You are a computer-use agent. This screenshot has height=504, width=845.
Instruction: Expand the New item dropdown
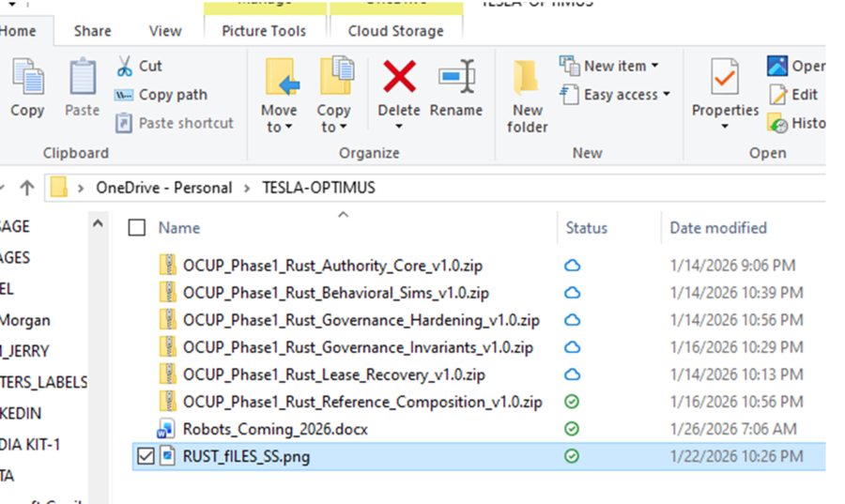609,66
